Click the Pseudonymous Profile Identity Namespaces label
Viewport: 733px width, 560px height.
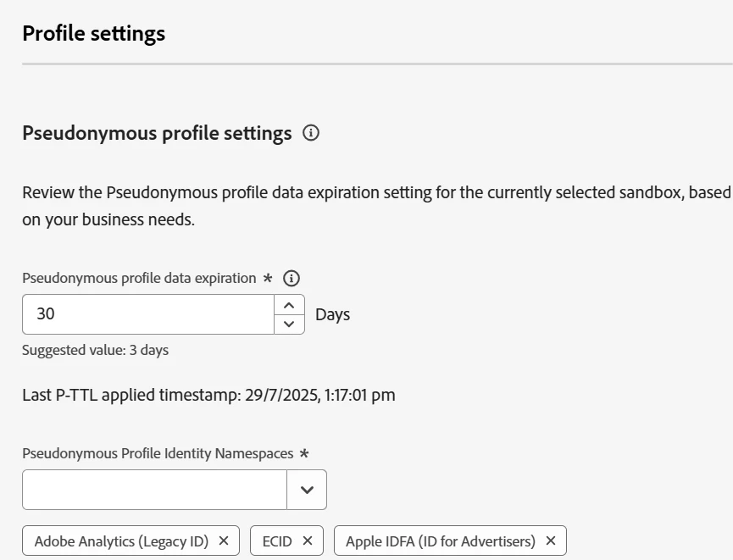point(158,453)
